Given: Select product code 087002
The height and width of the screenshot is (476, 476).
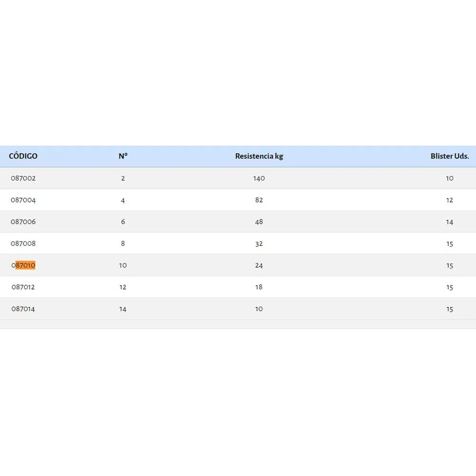Looking at the screenshot, I should [x=23, y=178].
